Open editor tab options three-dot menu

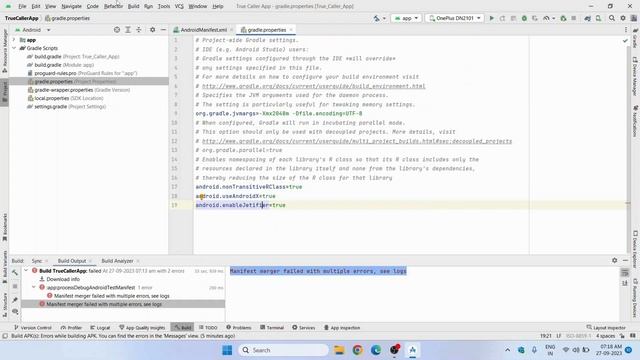pos(626,30)
